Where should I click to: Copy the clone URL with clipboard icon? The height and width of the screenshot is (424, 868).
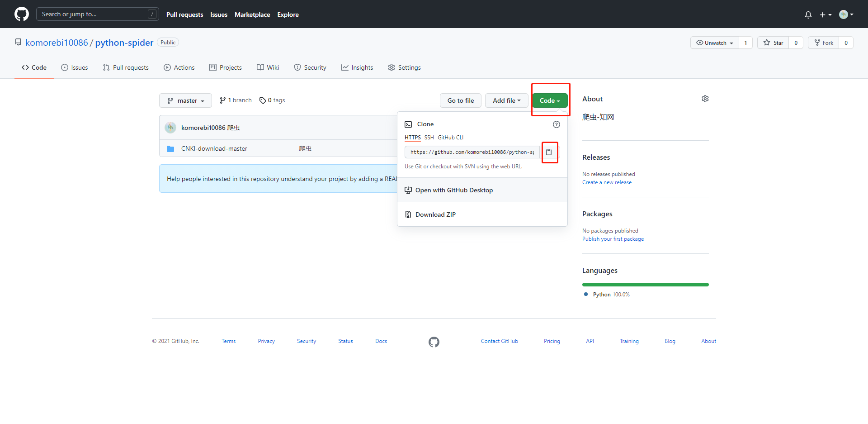pyautogui.click(x=549, y=152)
